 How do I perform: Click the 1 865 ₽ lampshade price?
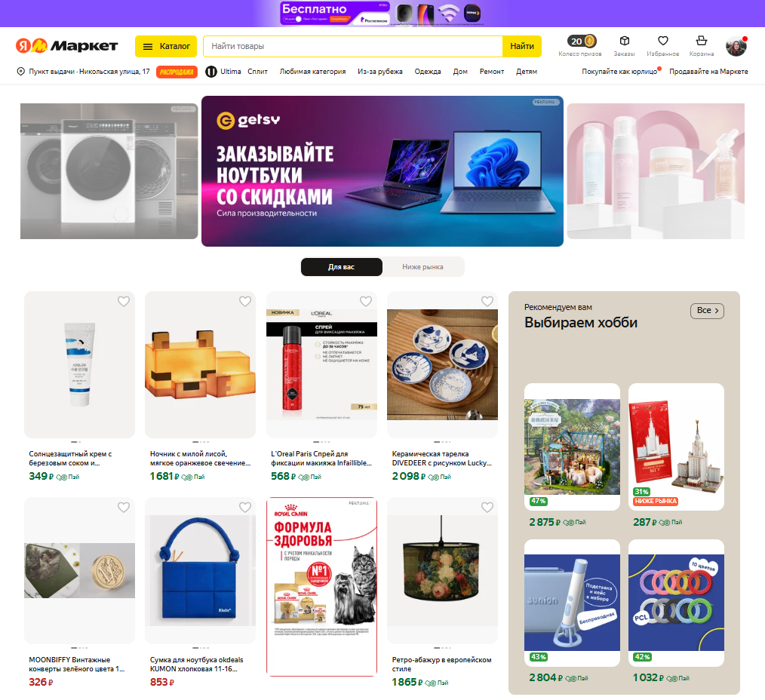point(407,682)
